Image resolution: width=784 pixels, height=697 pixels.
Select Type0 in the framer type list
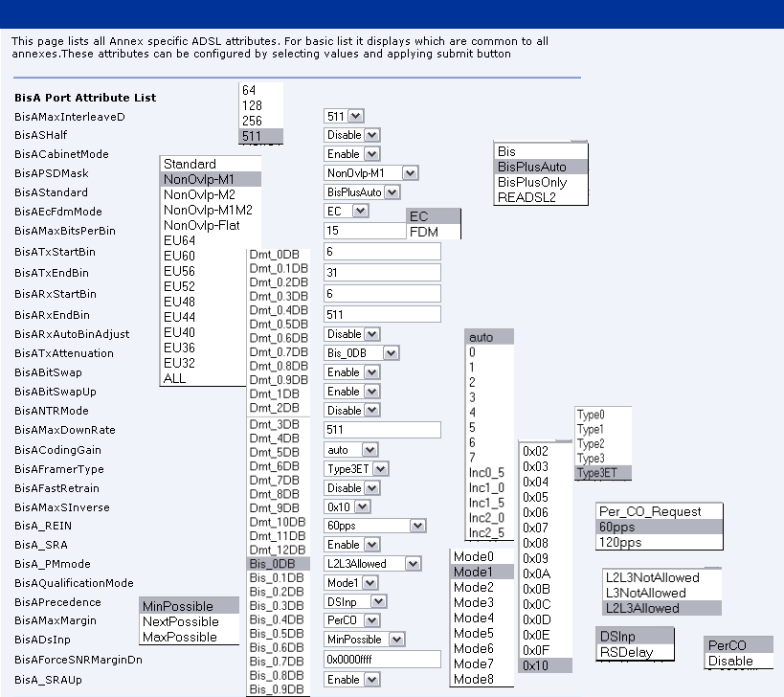[590, 416]
